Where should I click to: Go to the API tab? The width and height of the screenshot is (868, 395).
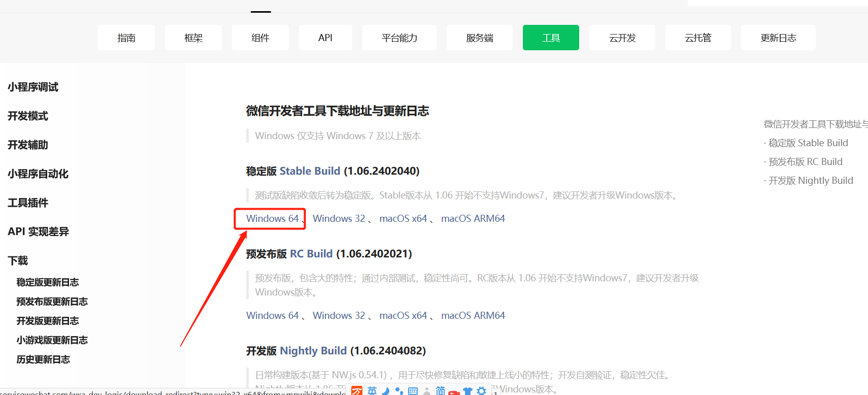pyautogui.click(x=325, y=38)
